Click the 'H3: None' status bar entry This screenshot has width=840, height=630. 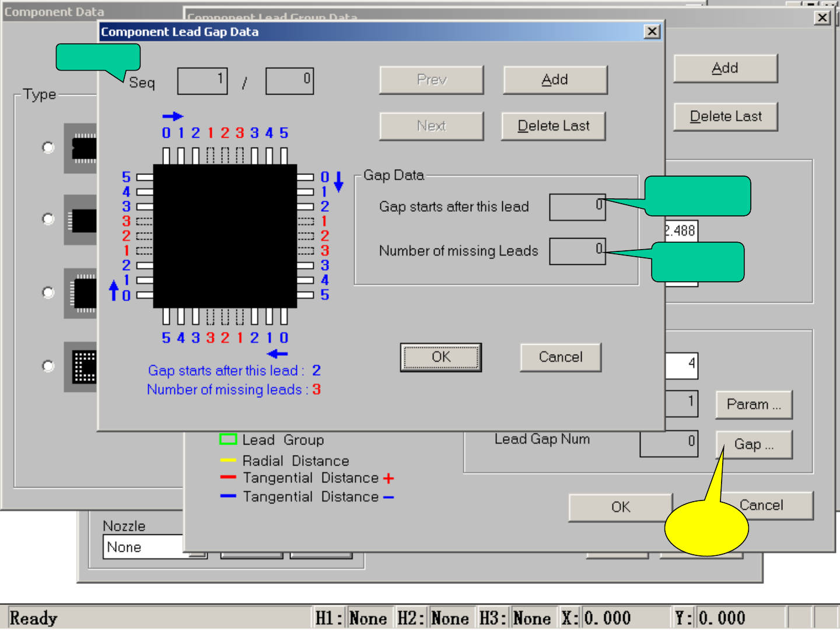pyautogui.click(x=514, y=618)
